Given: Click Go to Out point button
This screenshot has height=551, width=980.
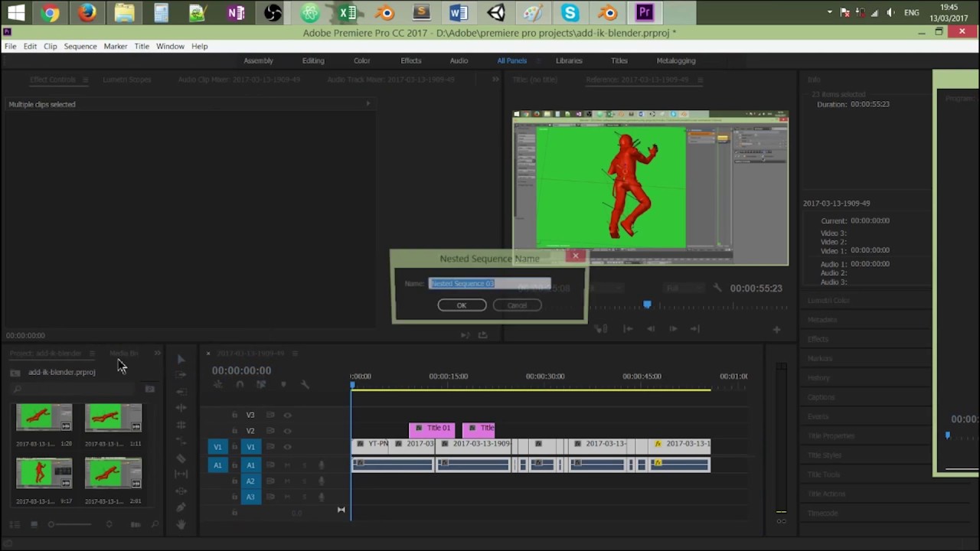Looking at the screenshot, I should click(x=695, y=329).
